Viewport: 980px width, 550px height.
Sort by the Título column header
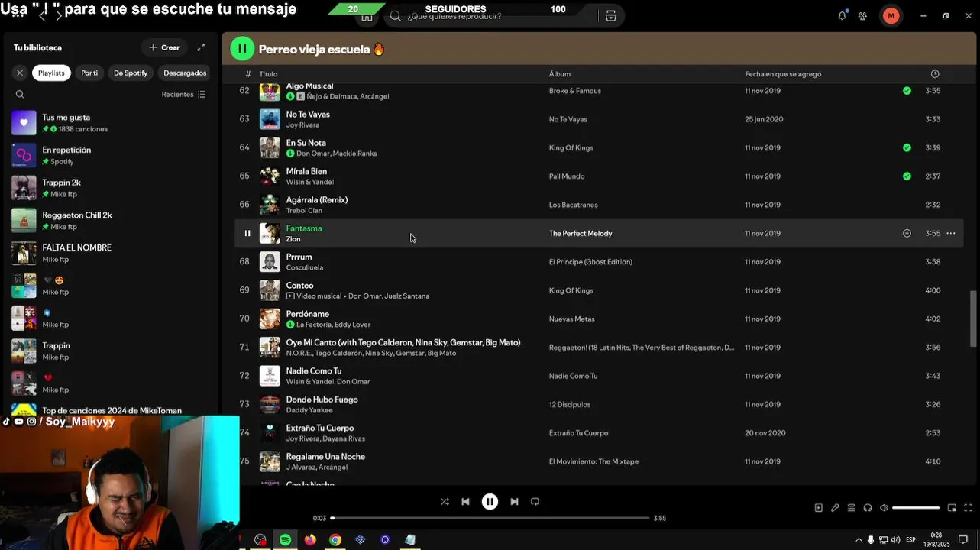tap(268, 74)
